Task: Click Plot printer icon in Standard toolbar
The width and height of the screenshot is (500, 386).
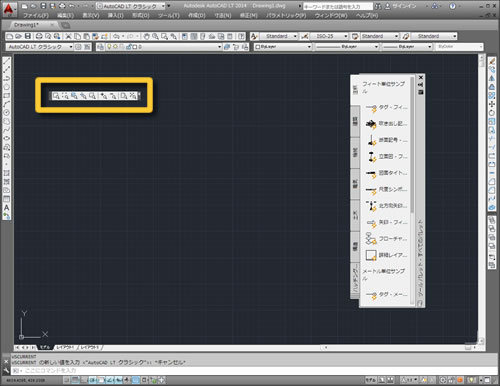Action: [39, 36]
